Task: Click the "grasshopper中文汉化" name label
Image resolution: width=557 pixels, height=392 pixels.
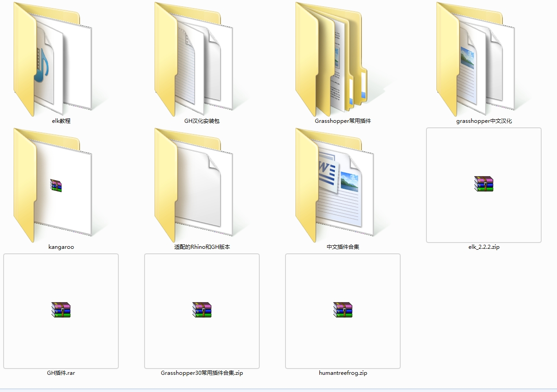Action: (x=484, y=121)
